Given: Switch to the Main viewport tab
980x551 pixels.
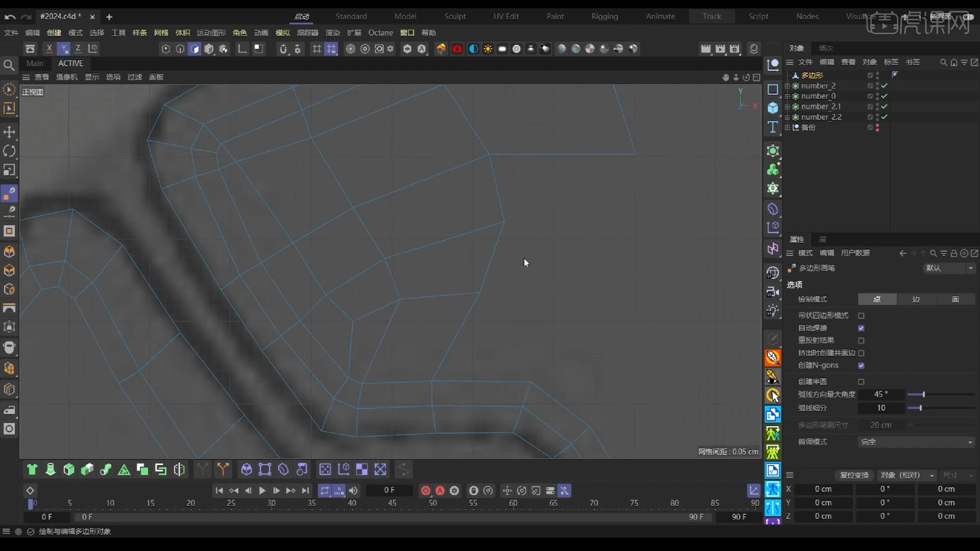Looking at the screenshot, I should coord(35,63).
